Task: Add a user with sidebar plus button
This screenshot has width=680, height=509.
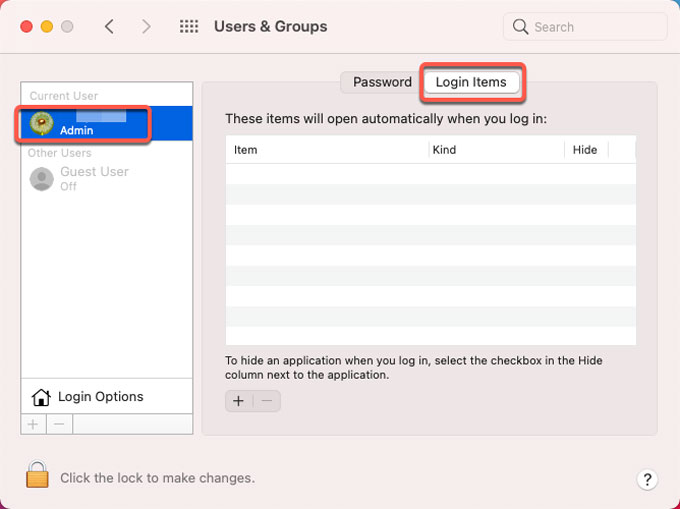Action: [33, 424]
